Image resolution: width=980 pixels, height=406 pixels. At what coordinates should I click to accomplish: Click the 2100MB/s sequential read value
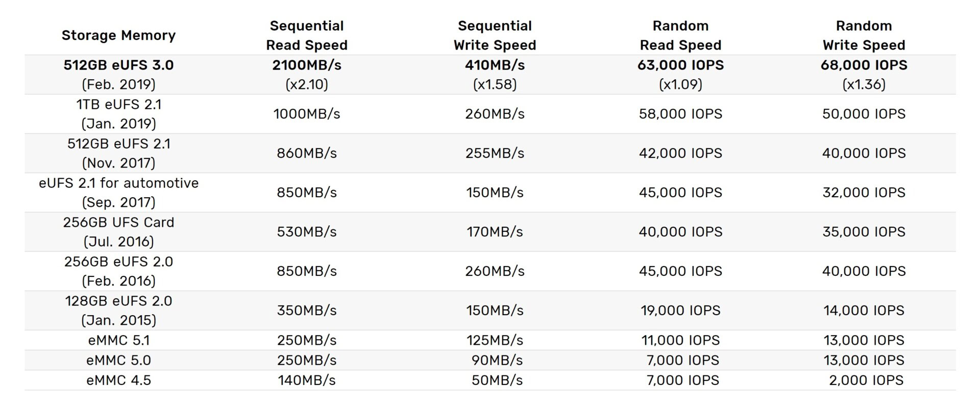pos(306,65)
